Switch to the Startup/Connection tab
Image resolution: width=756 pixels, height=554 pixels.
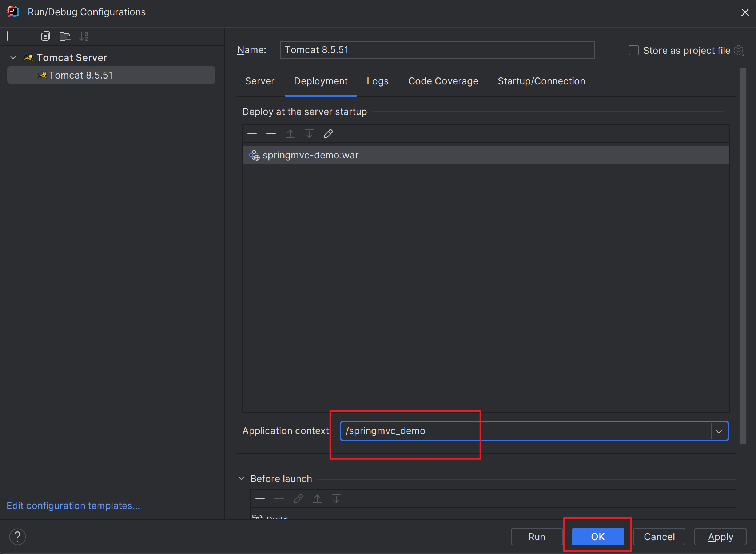coord(541,81)
